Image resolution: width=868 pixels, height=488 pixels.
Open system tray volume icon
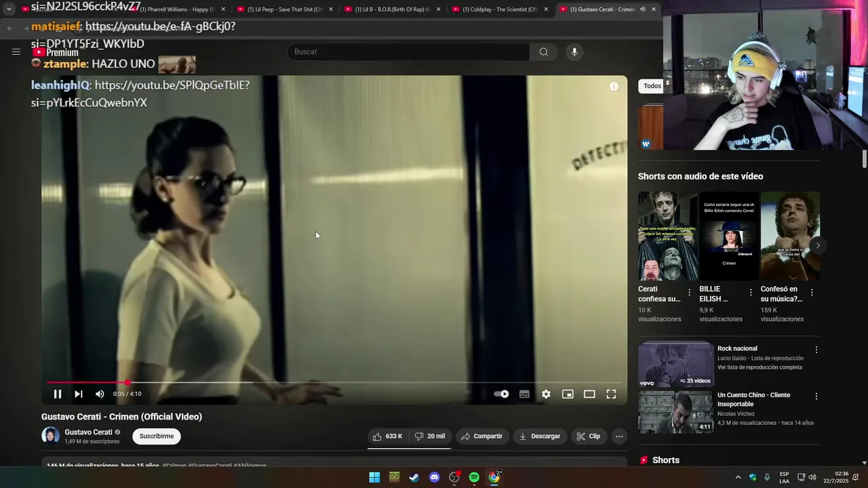point(812,477)
